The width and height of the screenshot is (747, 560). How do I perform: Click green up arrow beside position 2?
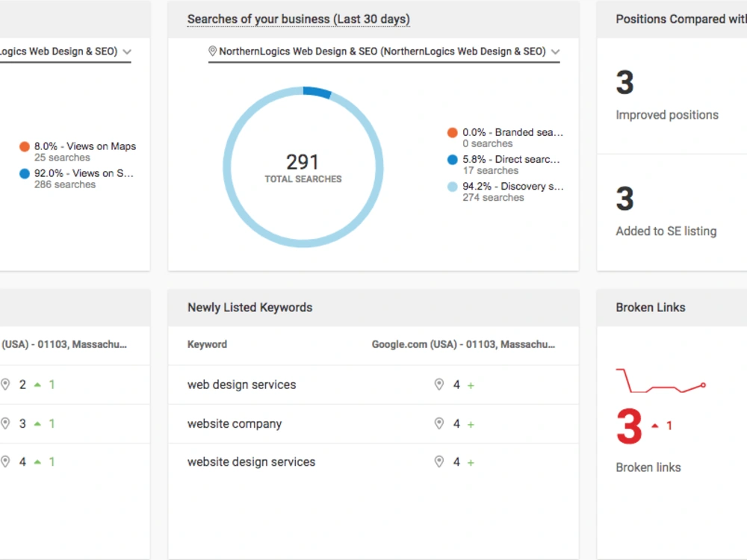tap(37, 385)
